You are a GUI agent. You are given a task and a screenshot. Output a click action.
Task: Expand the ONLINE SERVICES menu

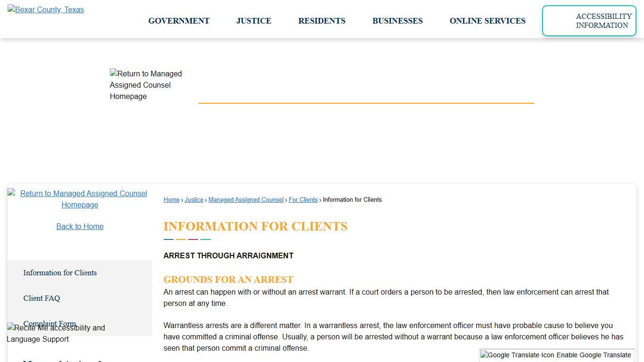487,21
